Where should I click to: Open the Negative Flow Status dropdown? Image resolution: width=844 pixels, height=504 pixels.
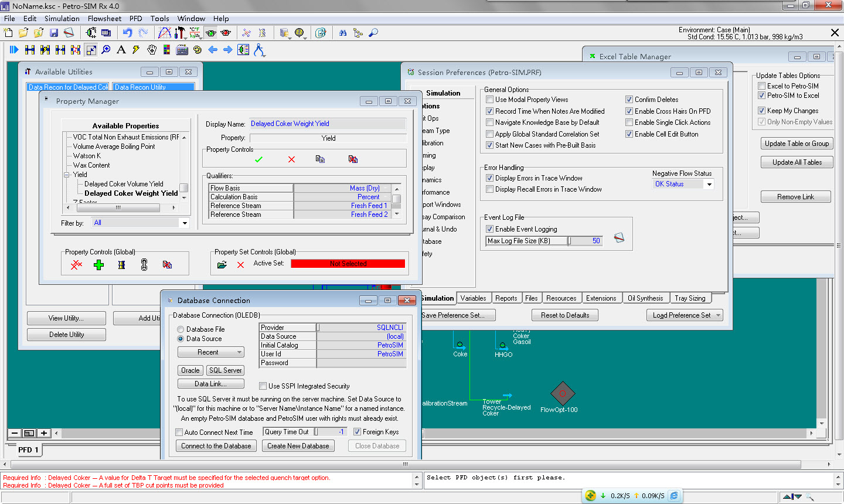tap(709, 184)
